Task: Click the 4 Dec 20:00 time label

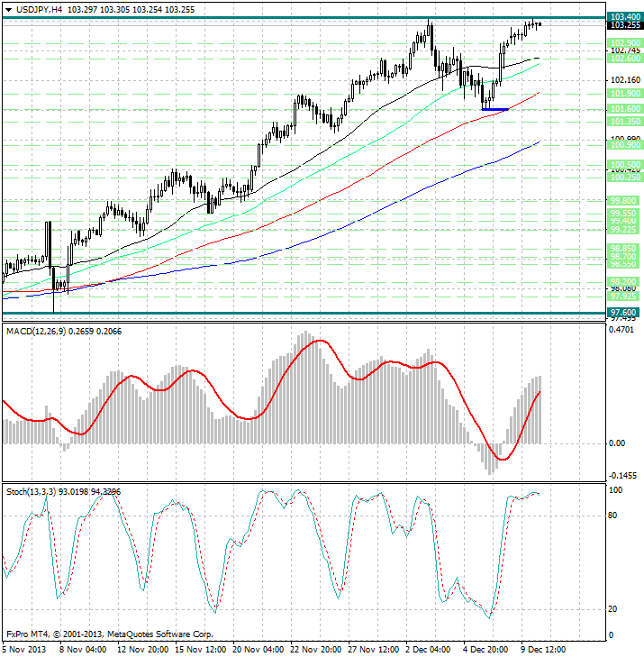Action: (485, 650)
